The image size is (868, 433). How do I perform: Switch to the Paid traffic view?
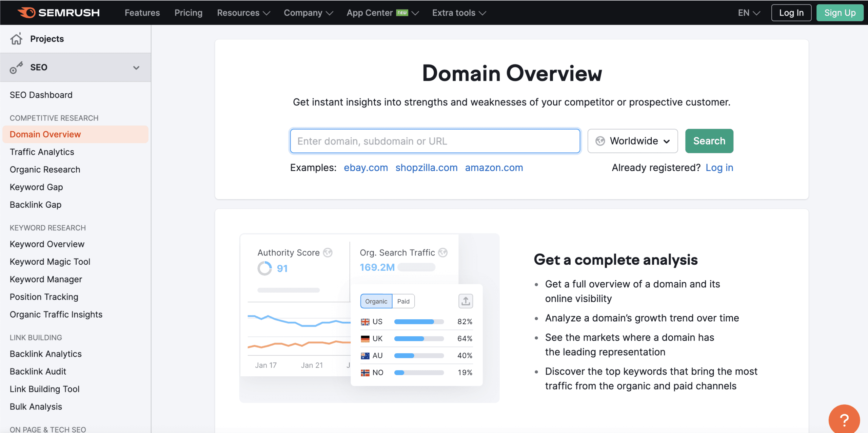coord(403,301)
